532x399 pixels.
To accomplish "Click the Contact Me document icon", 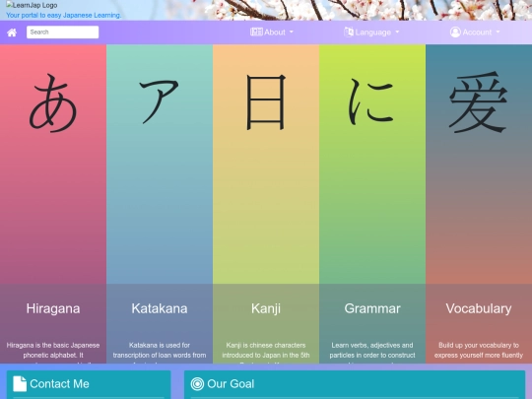I will coord(20,384).
